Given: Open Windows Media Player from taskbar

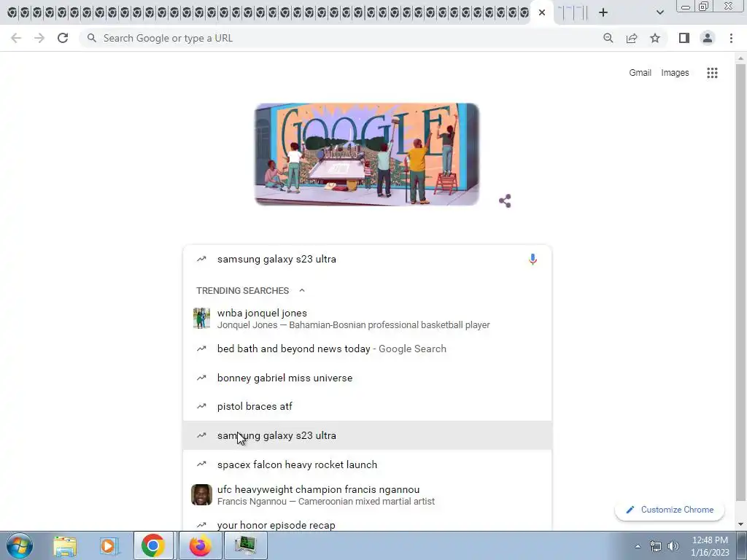Looking at the screenshot, I should click(x=109, y=545).
